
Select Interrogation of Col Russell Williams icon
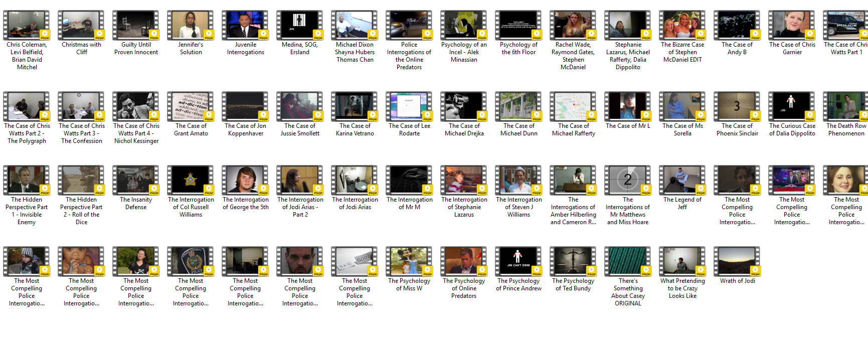[191, 180]
